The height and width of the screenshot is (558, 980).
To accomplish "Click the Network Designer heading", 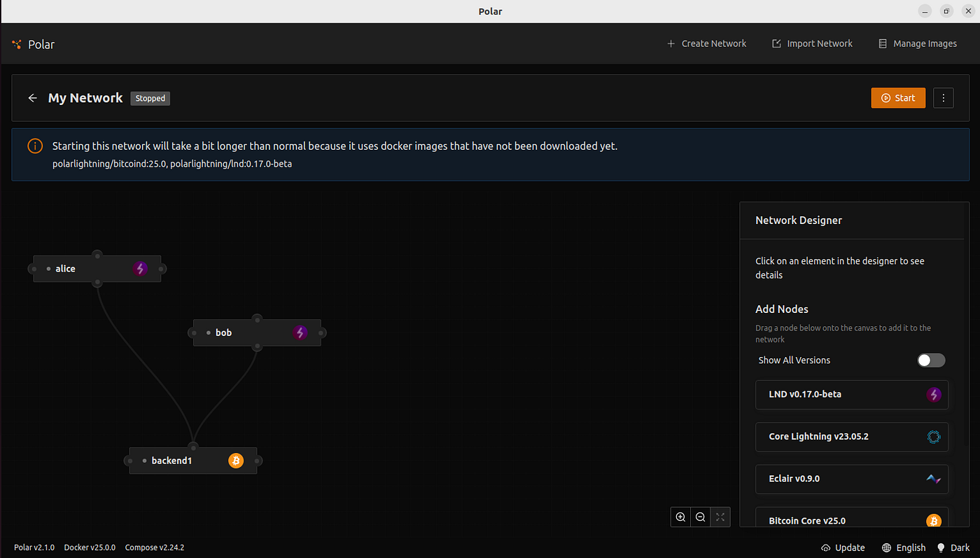I will pos(799,220).
